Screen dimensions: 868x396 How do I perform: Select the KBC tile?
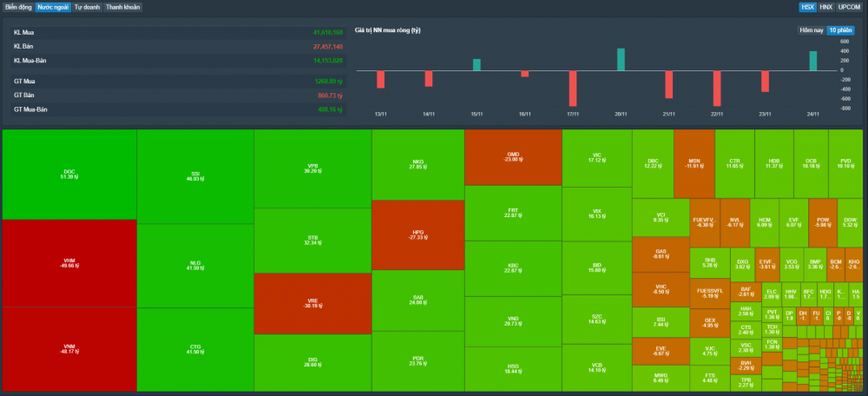(513, 268)
